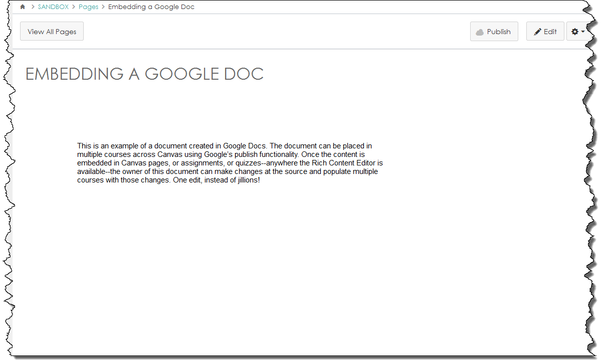Image resolution: width=606 pixels, height=364 pixels.
Task: Click the View All Pages button
Action: [x=52, y=31]
